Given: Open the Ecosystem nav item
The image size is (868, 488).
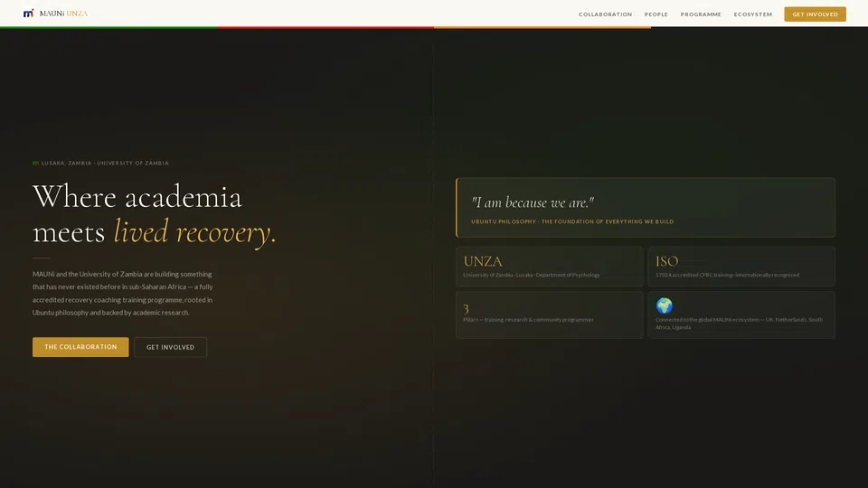Looking at the screenshot, I should click(753, 14).
